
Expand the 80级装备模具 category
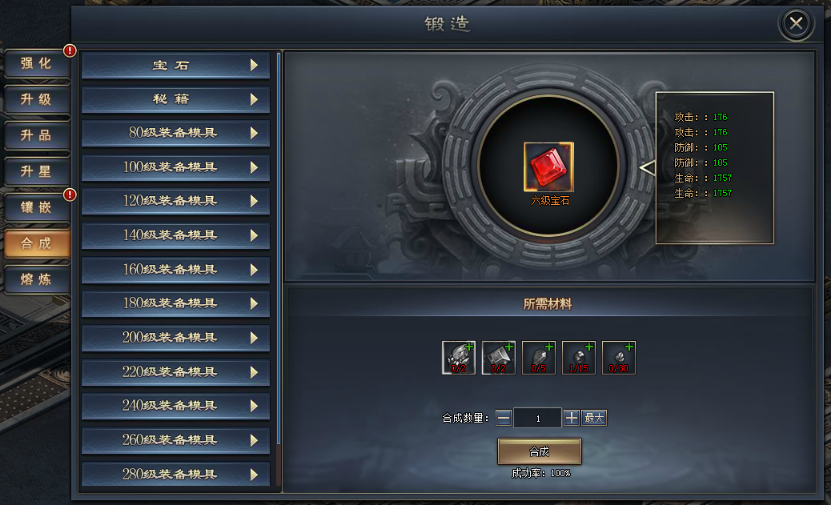tap(176, 133)
